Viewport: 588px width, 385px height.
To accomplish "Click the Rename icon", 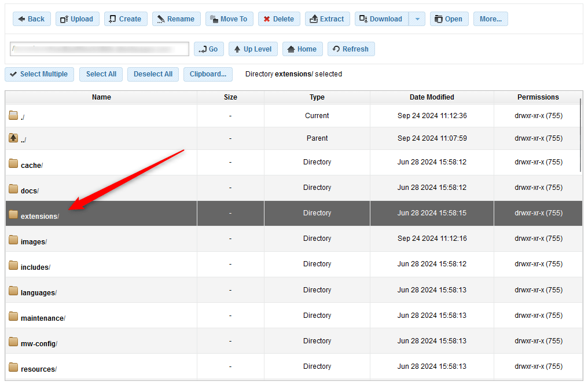I will 160,19.
